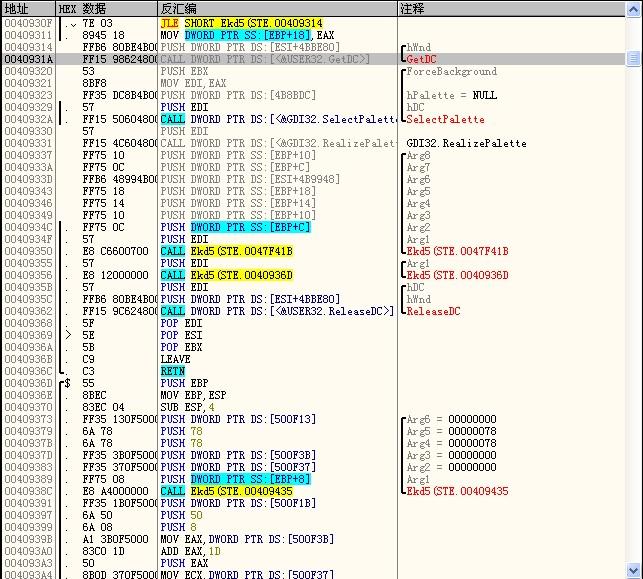
Task: Click the function entry $ marker at 0040936D
Action: tap(66, 383)
